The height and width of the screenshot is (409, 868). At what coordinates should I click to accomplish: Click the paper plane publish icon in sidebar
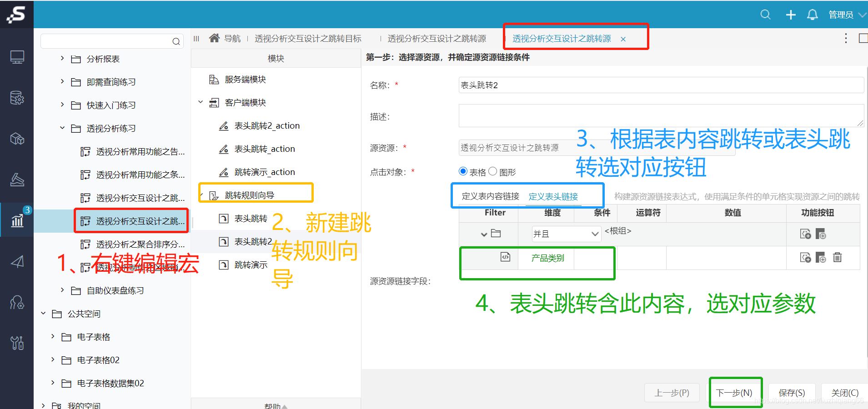point(17,261)
